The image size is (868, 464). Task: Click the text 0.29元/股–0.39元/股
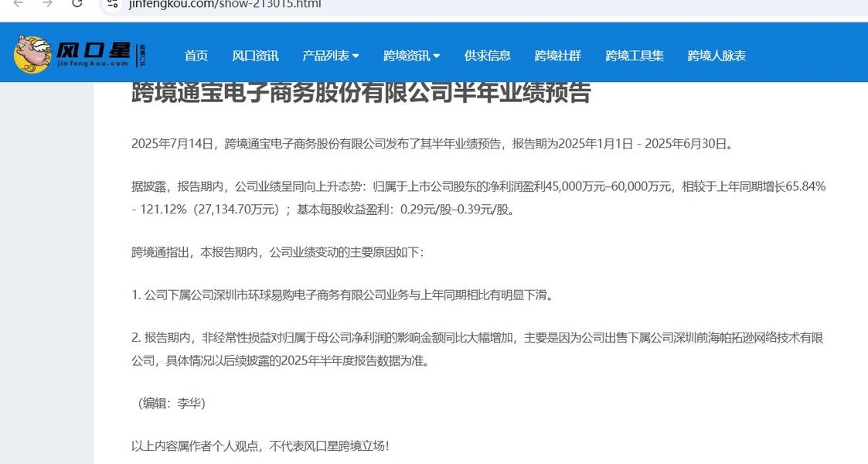click(x=454, y=210)
